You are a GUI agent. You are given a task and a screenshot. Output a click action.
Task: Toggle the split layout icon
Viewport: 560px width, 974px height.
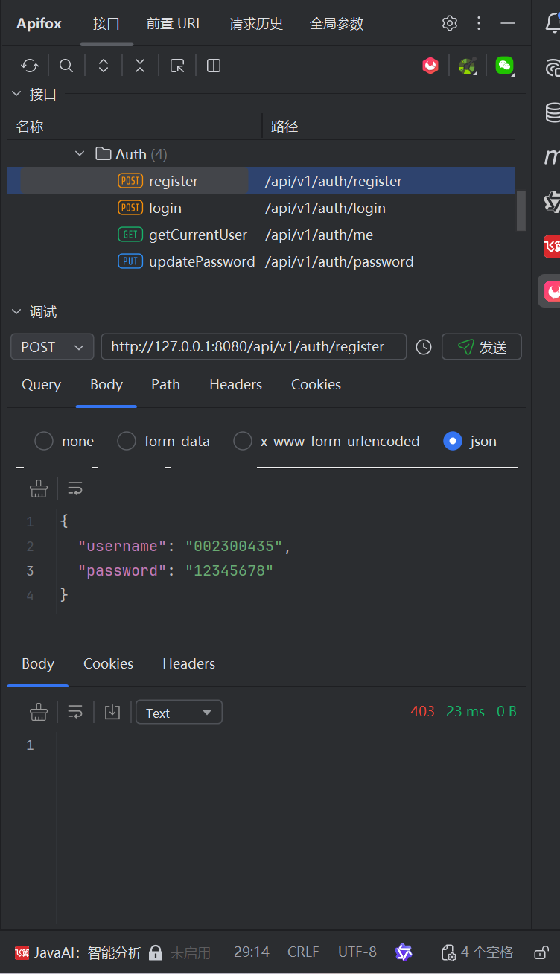(x=214, y=66)
